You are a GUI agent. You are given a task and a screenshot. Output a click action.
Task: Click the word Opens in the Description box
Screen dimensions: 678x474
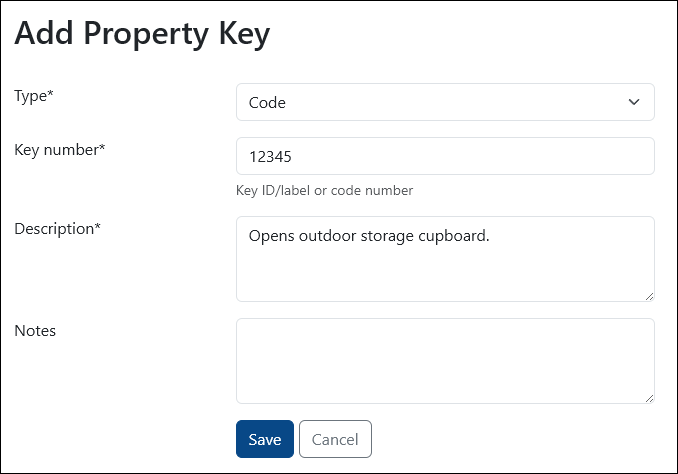click(x=272, y=236)
